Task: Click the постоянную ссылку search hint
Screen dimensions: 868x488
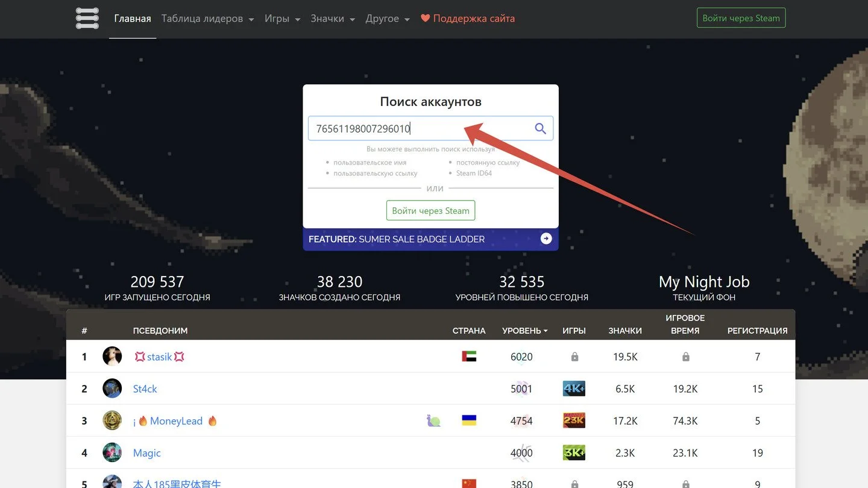Action: pyautogui.click(x=488, y=163)
